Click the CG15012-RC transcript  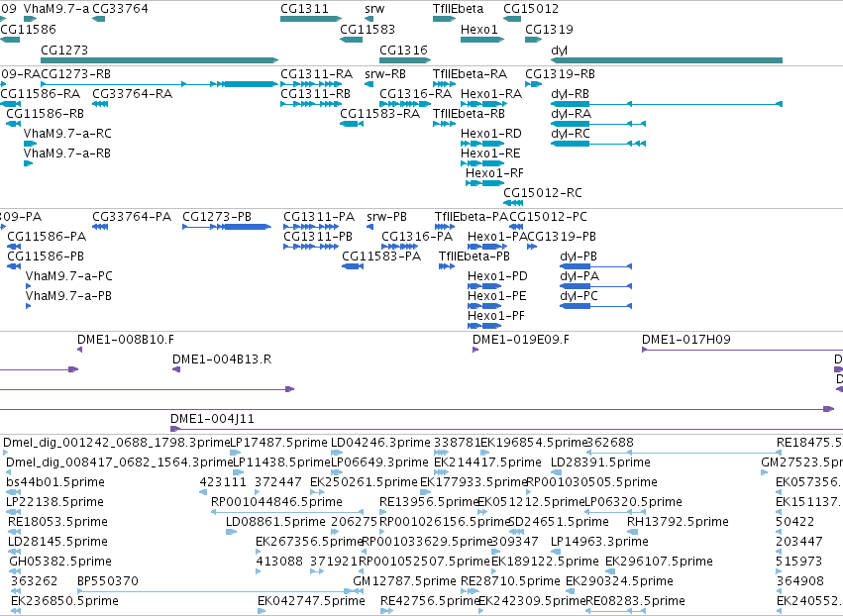[513, 203]
